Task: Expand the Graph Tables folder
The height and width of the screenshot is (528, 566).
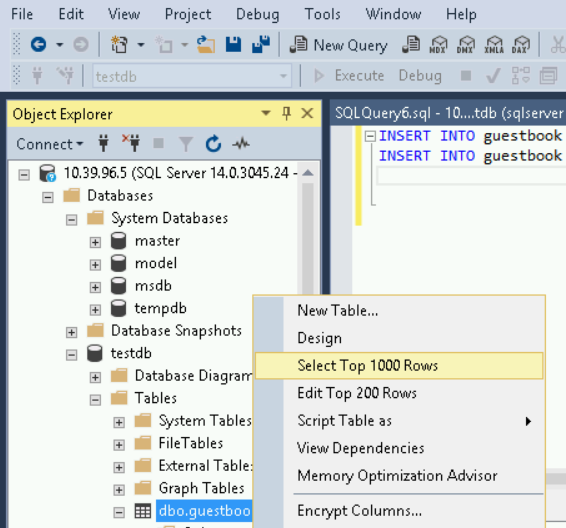Action: click(119, 490)
